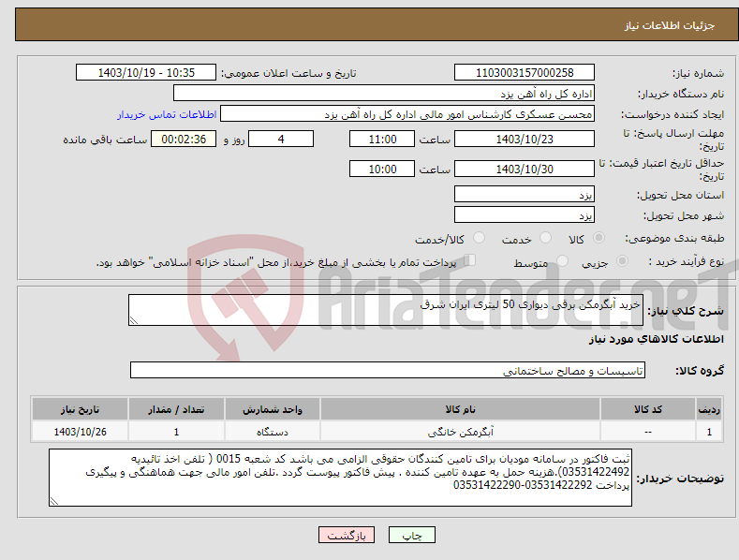
Task: Click the delivery city field
Action: (x=525, y=215)
